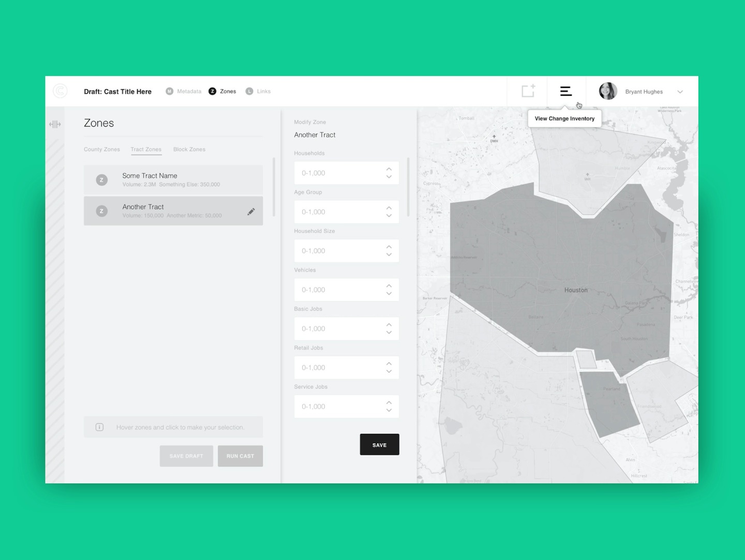Viewport: 745px width, 560px height.
Task: Click Bryant Hughes profile avatar
Action: [x=608, y=91]
